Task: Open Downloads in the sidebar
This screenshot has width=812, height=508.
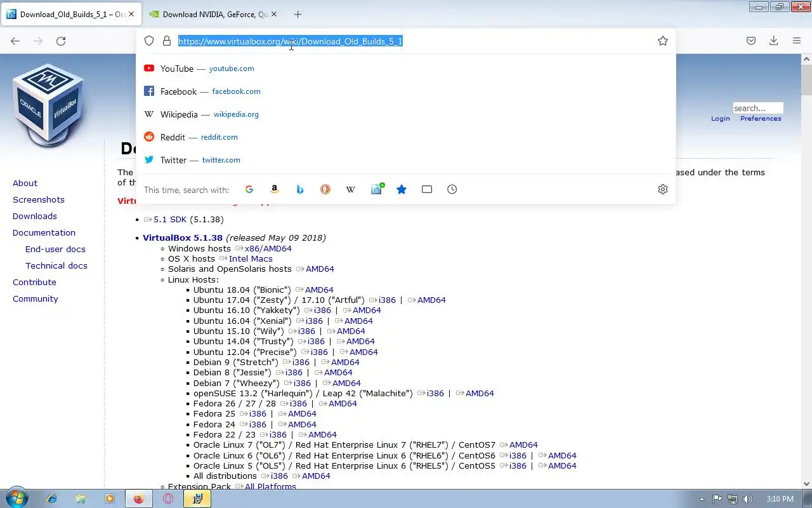Action: (35, 216)
